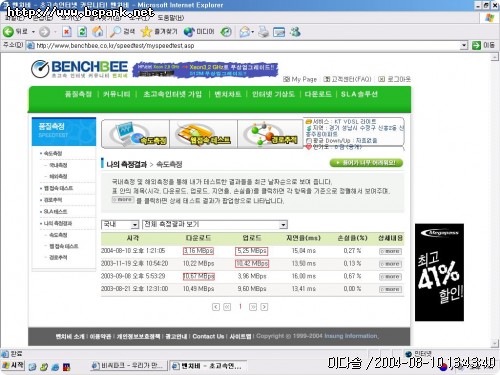Select 커뮤니티 in green navigation bar
Screen dimensions: 500x375
click(116, 94)
